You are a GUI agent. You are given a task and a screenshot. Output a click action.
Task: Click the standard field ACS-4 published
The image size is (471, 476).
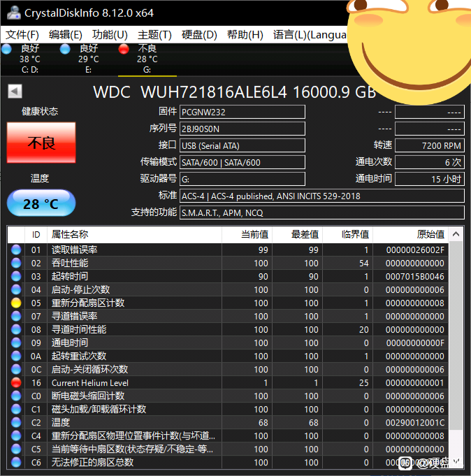point(322,196)
